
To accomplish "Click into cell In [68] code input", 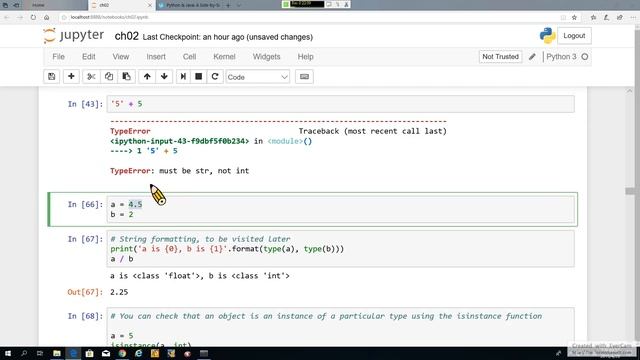I will 340,327.
